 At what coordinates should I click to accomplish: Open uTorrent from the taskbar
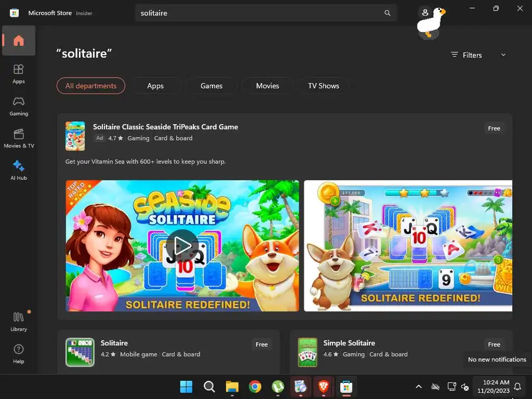coord(278,387)
